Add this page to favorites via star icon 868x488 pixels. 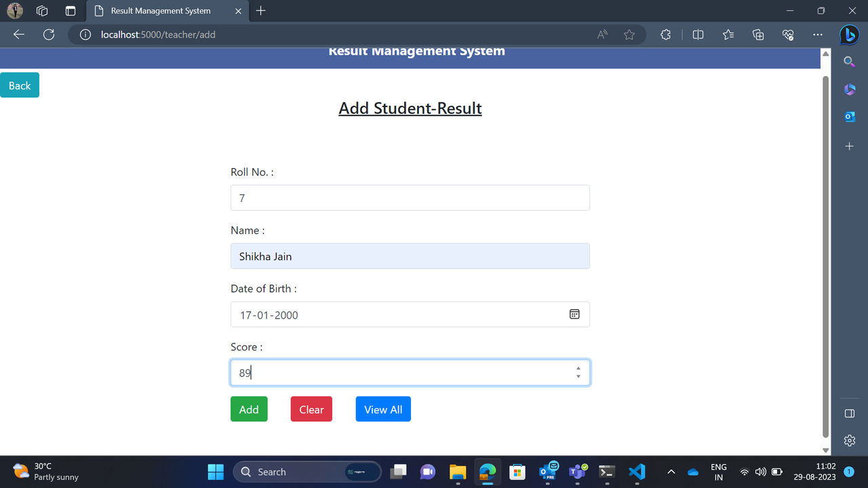pos(629,34)
